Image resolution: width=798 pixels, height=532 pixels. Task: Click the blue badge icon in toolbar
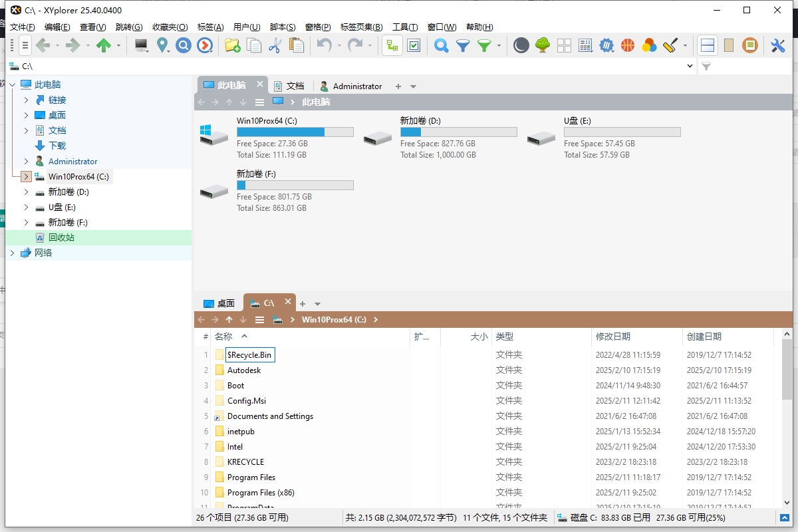point(606,45)
